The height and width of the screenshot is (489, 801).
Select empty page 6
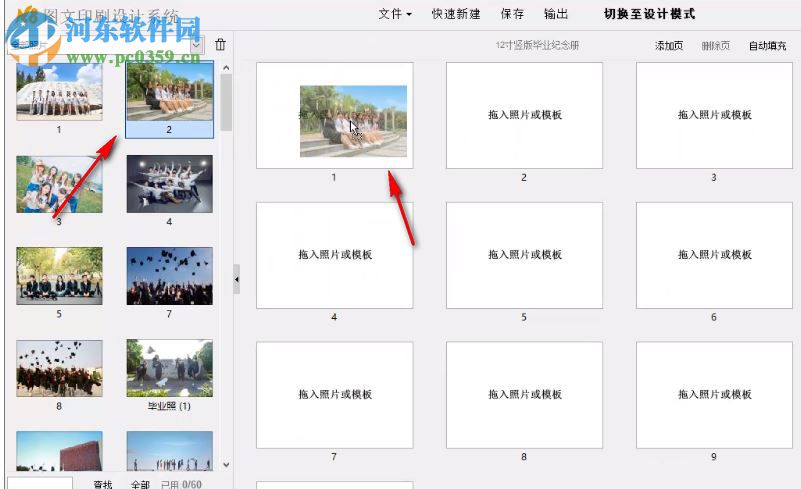tap(714, 255)
